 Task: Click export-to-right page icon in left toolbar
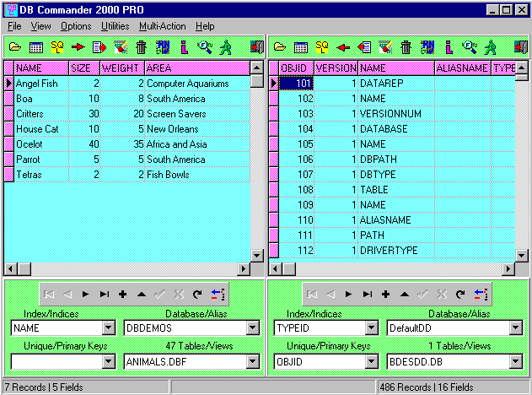coord(99,47)
